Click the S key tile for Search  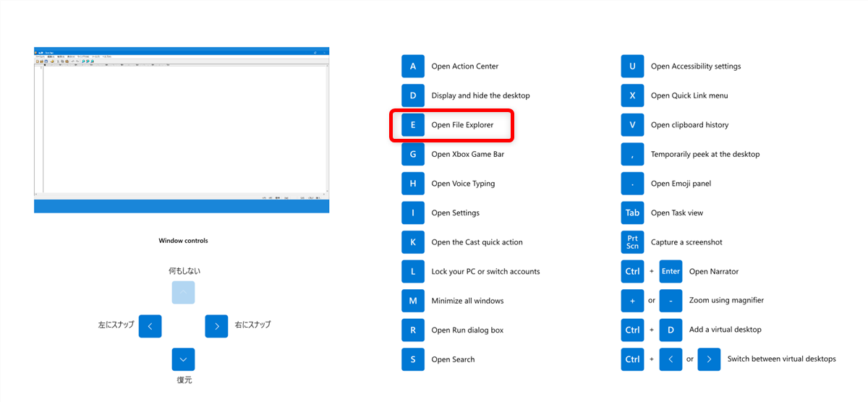[x=413, y=359]
